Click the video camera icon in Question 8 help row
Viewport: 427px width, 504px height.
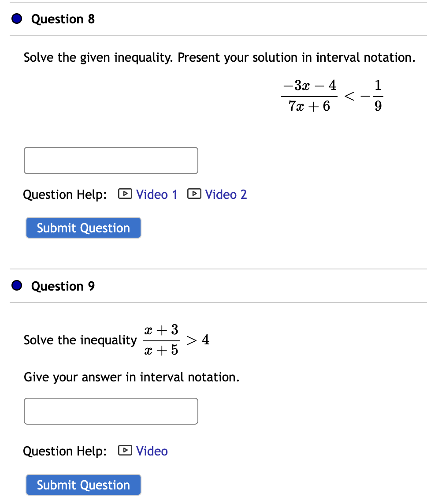click(125, 194)
